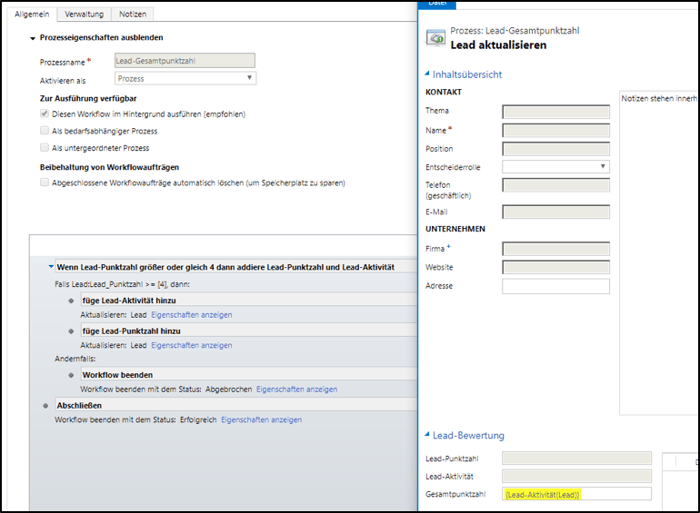Collapse the Lead-Bewertung section
Screen dimensions: 700x513
[427, 434]
